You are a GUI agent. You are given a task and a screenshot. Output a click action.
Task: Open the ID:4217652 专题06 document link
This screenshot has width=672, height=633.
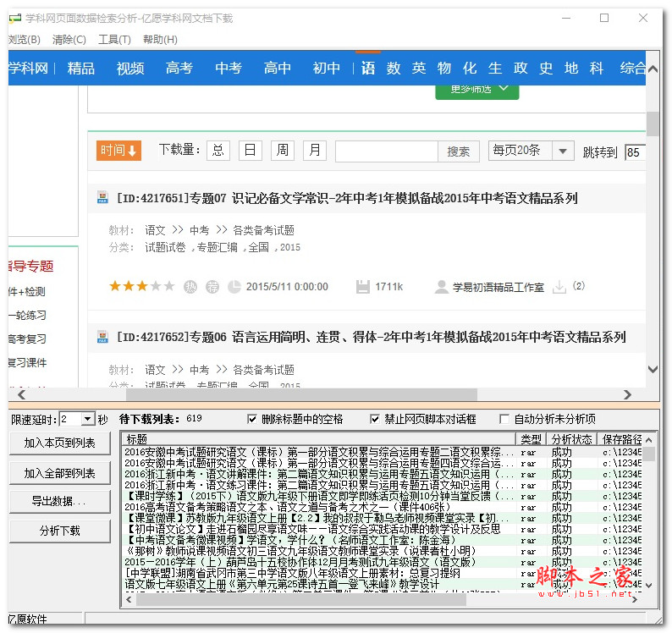pos(372,338)
